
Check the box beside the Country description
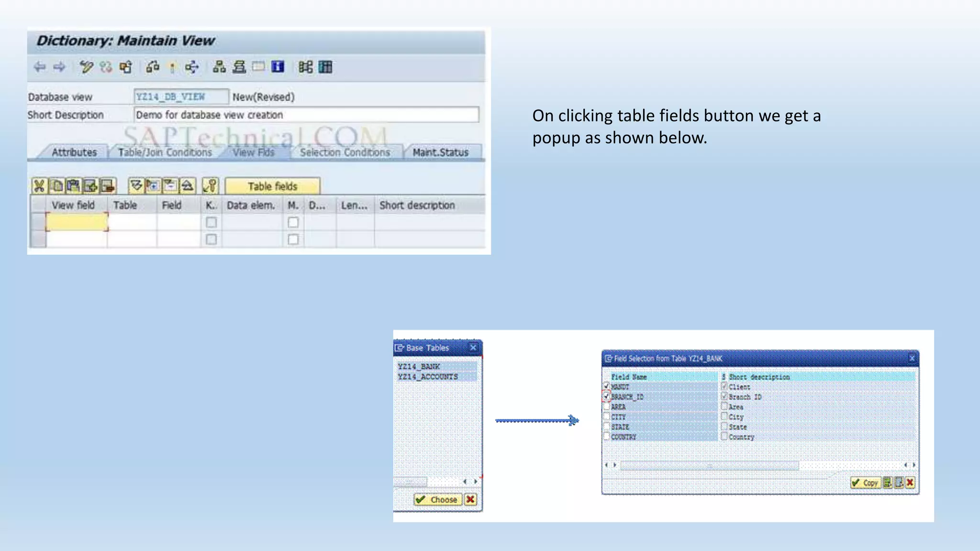tap(724, 436)
